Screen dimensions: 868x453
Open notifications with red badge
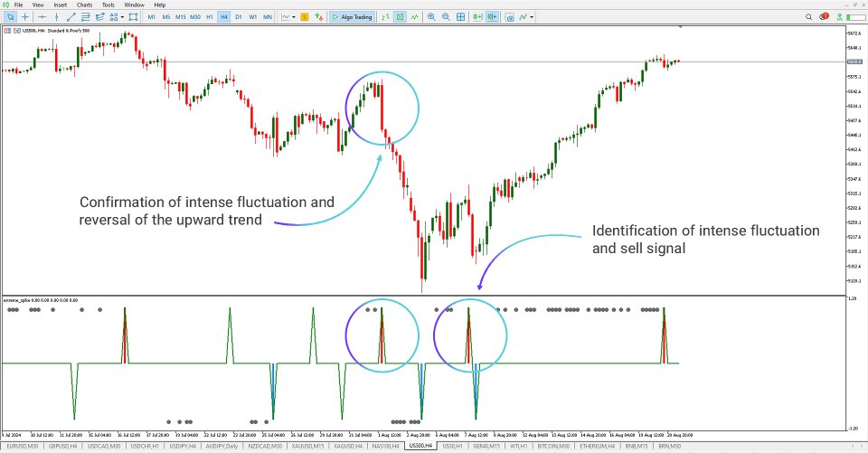tap(824, 16)
